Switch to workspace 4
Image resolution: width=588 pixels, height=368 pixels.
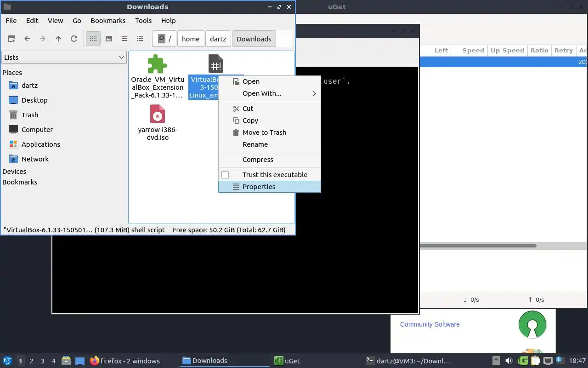pyautogui.click(x=54, y=361)
